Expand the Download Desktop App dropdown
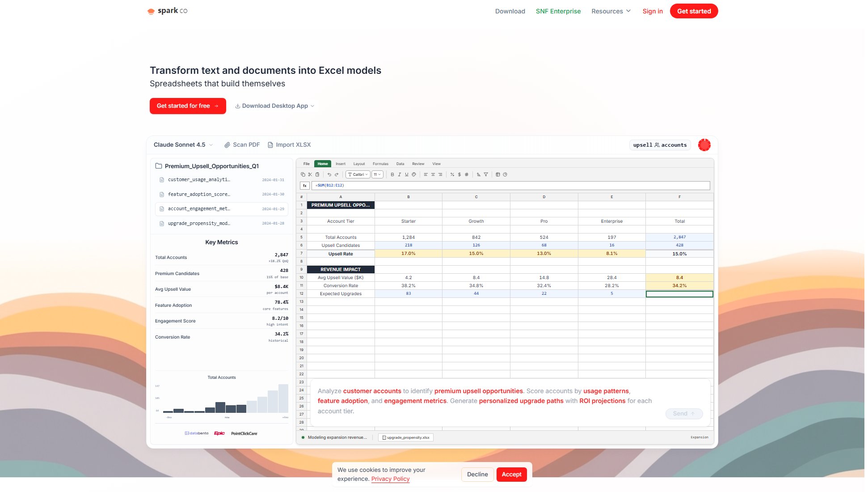The image size is (868, 492). click(274, 106)
